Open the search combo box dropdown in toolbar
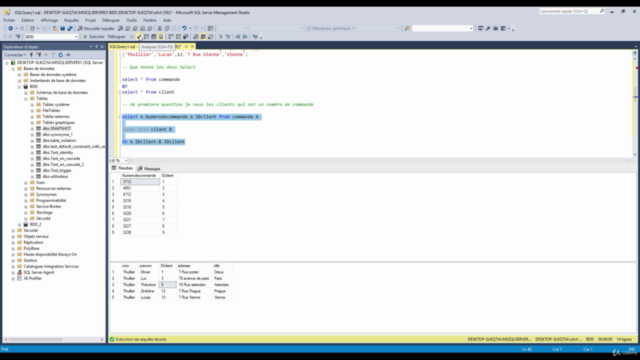Viewport: 640px width, 360px height. point(471,28)
